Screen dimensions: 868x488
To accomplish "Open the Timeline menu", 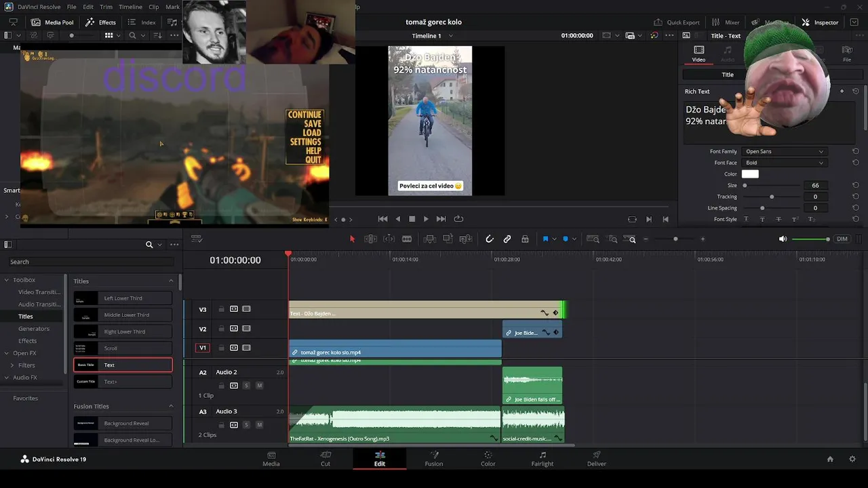I will click(x=130, y=7).
